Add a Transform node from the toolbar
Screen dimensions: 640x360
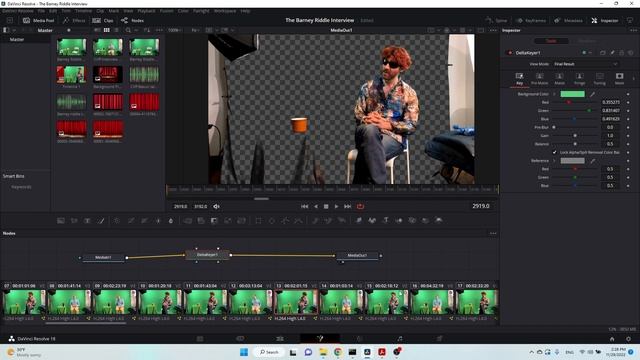(x=241, y=220)
